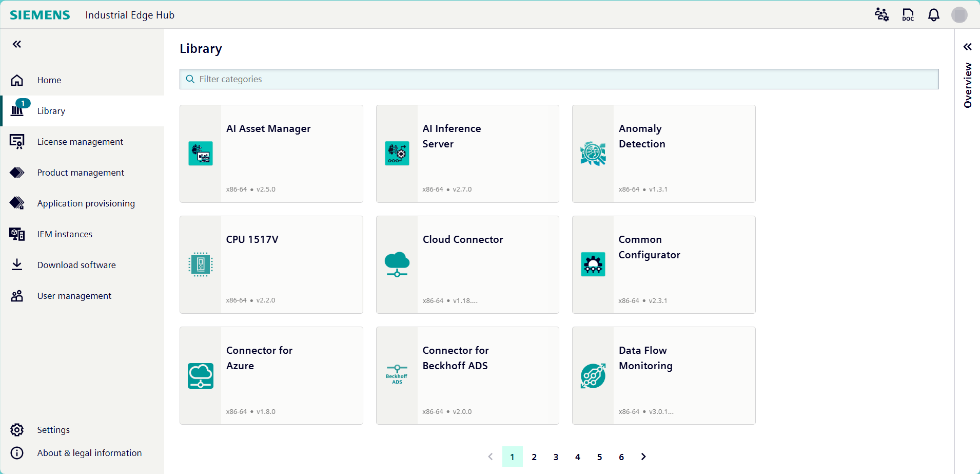Expand the Overview side panel
Image resolution: width=980 pixels, height=474 pixels.
point(967,47)
